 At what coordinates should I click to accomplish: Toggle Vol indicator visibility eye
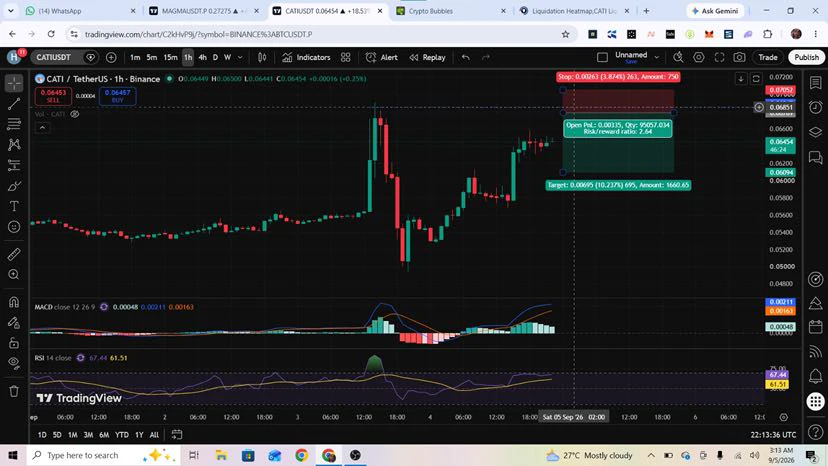[75, 114]
